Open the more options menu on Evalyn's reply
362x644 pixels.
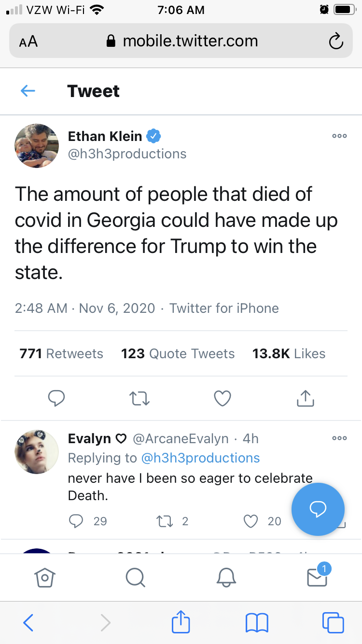coord(339,438)
